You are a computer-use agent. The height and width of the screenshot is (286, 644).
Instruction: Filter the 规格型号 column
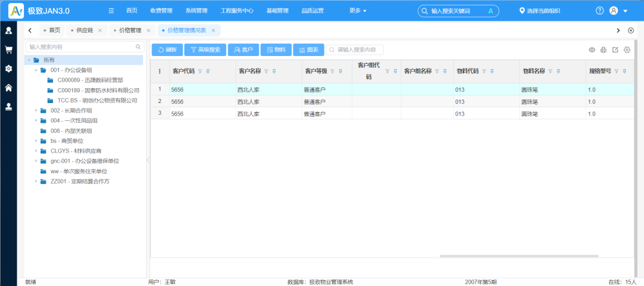(617, 71)
